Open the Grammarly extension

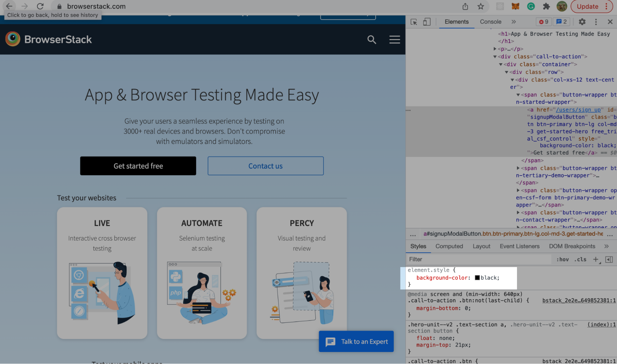click(531, 6)
